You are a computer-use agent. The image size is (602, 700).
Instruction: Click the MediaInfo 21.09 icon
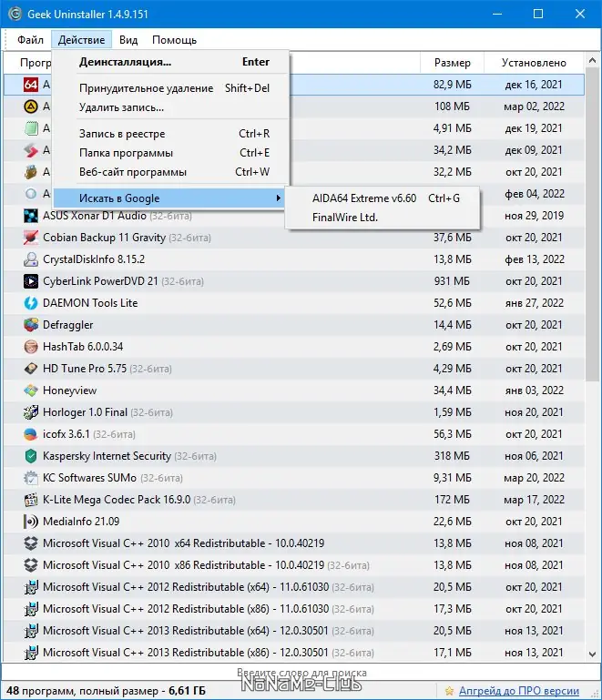pos(31,522)
